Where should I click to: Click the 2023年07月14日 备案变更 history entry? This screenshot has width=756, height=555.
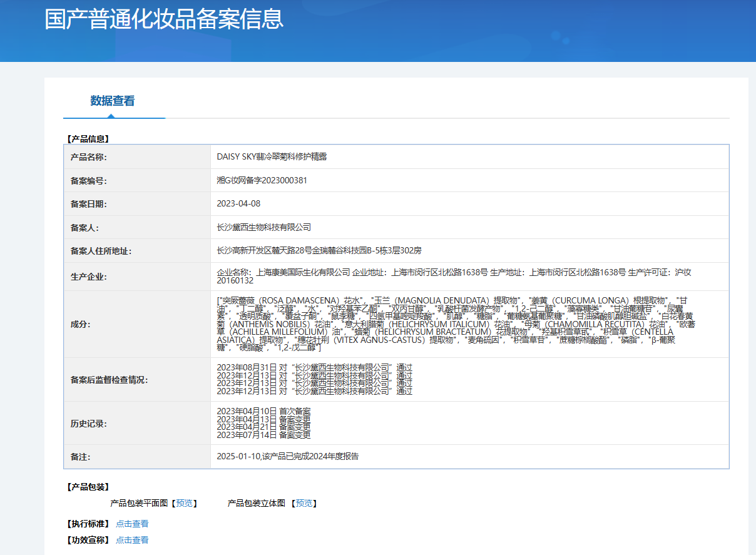(263, 435)
